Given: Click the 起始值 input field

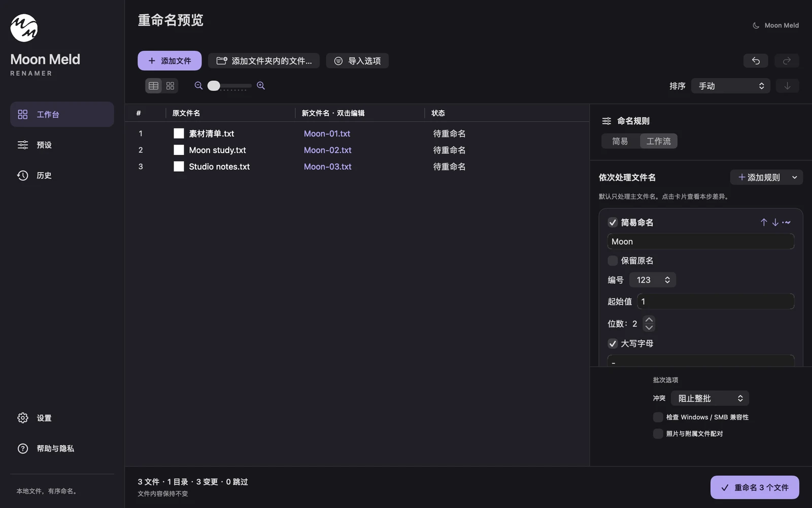Looking at the screenshot, I should click(716, 302).
